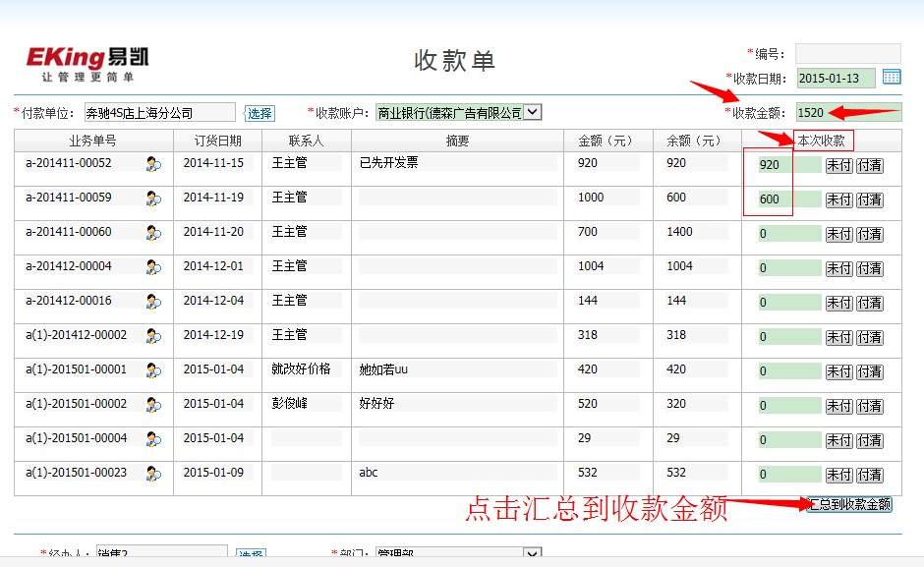This screenshot has height=567, width=924.
Task: Click 汇总到收款金额 button
Action: tap(849, 505)
